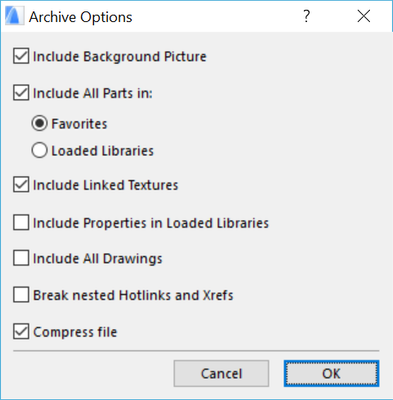The width and height of the screenshot is (393, 400).
Task: Disable the Include Linked Textures checkbox
Action: [x=21, y=185]
